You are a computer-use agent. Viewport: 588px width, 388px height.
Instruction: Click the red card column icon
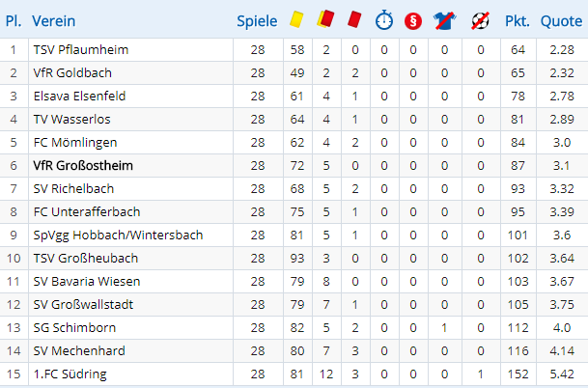354,19
